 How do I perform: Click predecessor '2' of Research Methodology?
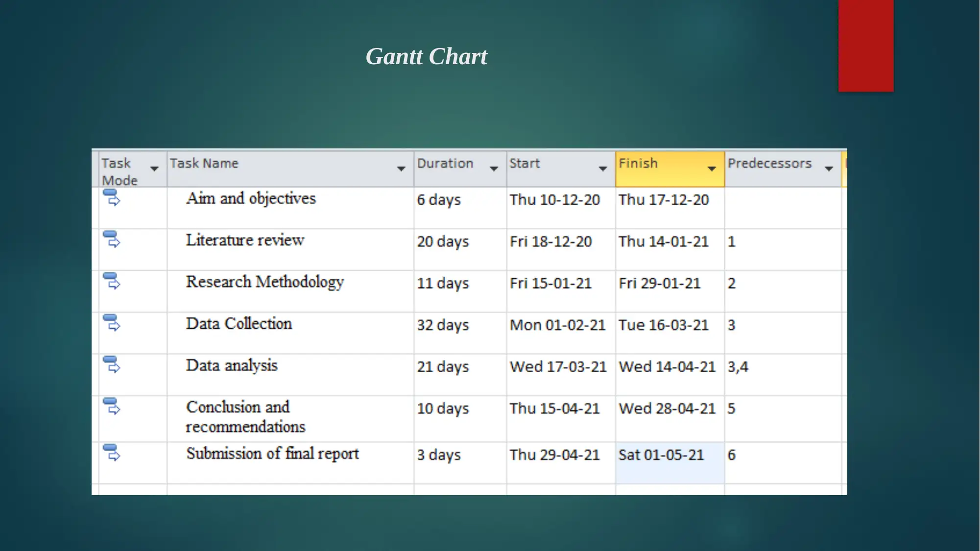pos(731,283)
